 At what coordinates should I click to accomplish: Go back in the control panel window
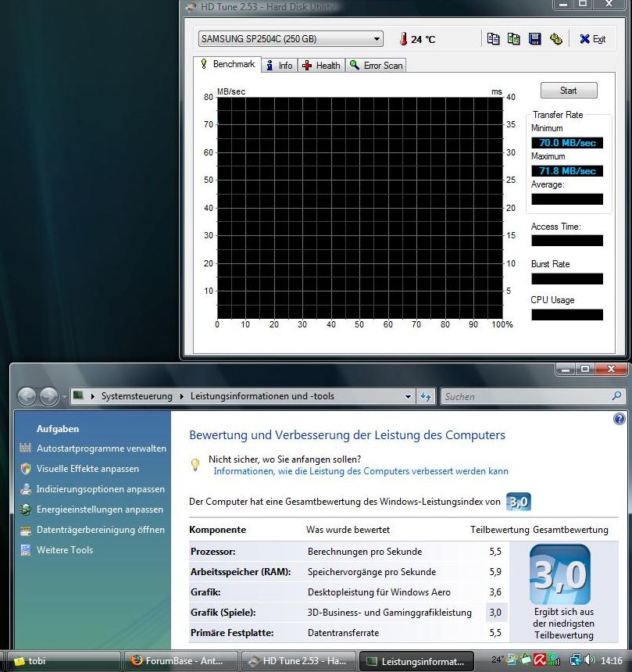tap(27, 396)
